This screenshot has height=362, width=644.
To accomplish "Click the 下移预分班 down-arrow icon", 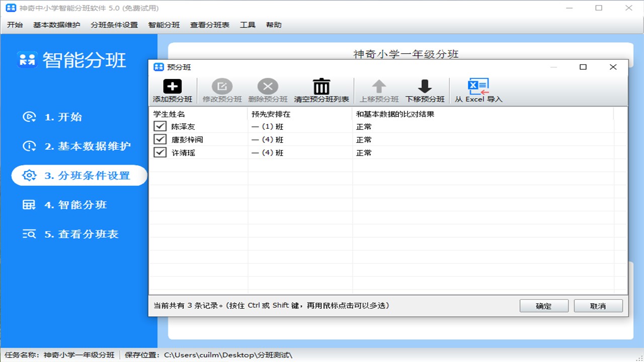I will click(425, 85).
